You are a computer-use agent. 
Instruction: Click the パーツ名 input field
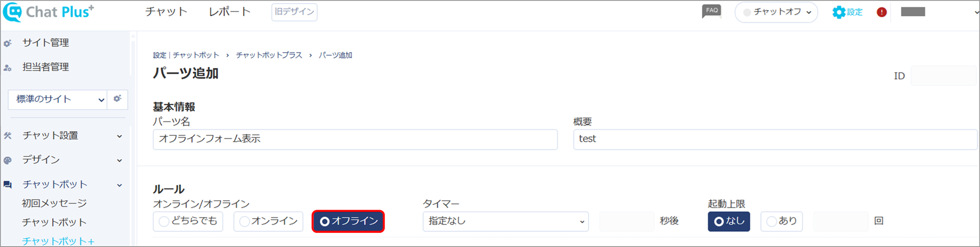click(x=355, y=139)
